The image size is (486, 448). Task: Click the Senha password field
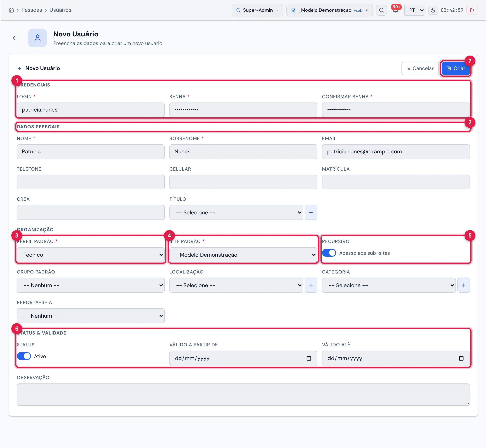243,110
